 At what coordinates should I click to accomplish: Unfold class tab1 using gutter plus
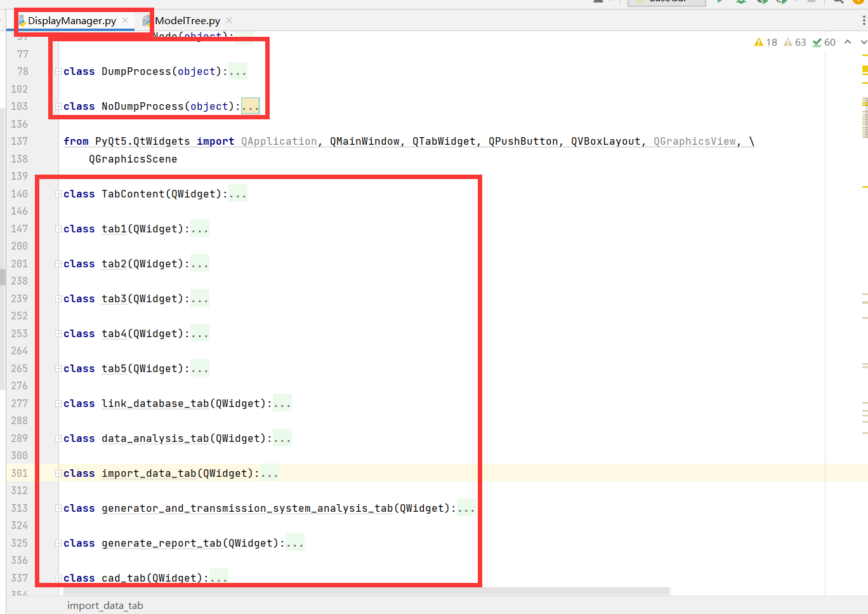[58, 229]
